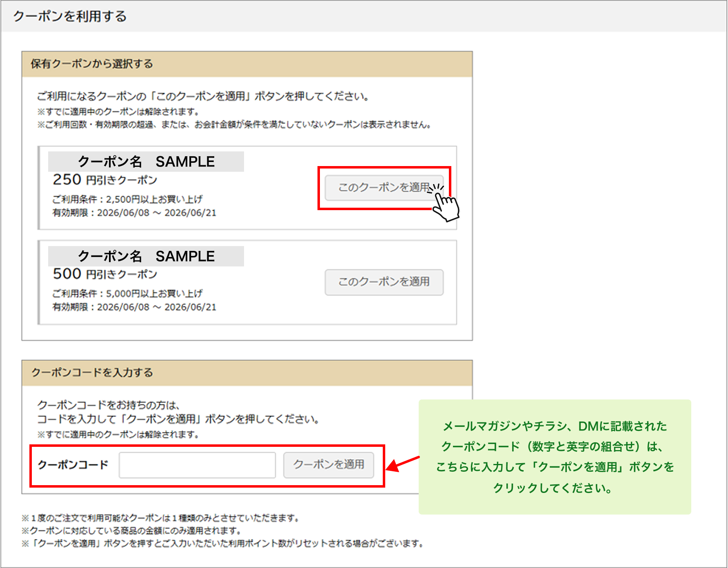This screenshot has width=728, height=568.
Task: Click the クーポンコード input field
Action: tap(197, 465)
